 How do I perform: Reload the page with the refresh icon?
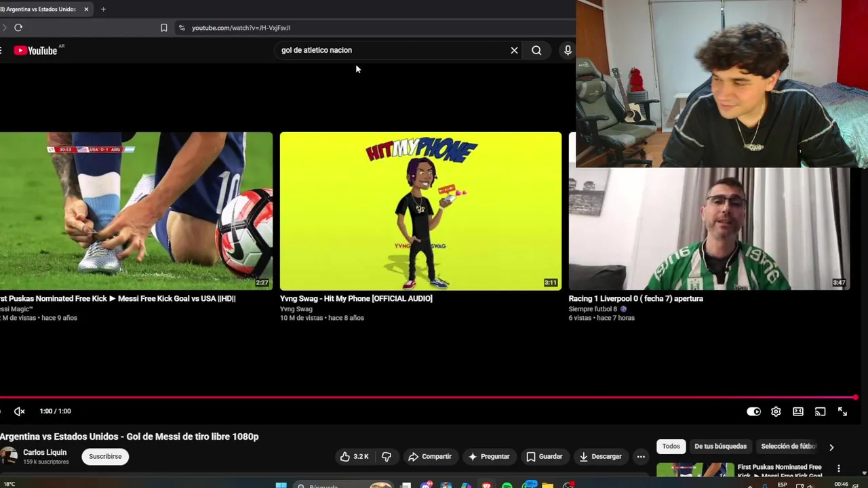click(x=18, y=28)
